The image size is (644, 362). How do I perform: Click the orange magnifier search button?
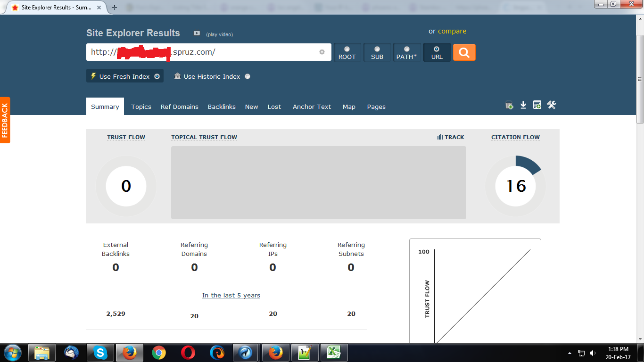click(x=464, y=52)
